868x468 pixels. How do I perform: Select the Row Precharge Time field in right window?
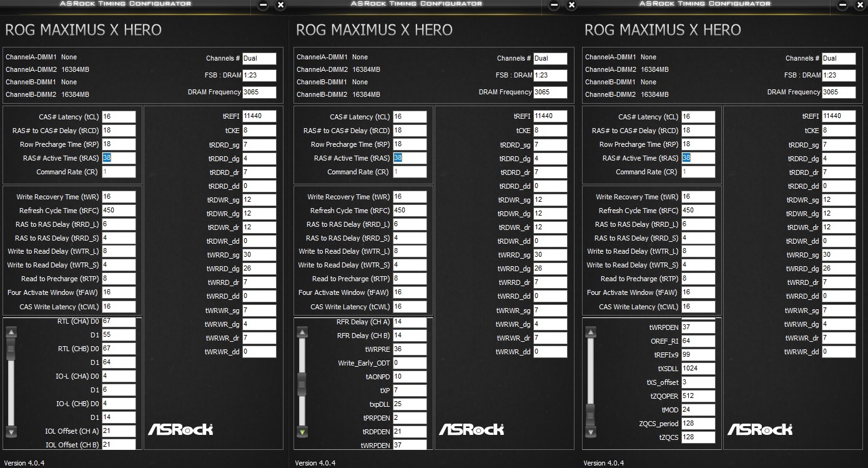[698, 144]
